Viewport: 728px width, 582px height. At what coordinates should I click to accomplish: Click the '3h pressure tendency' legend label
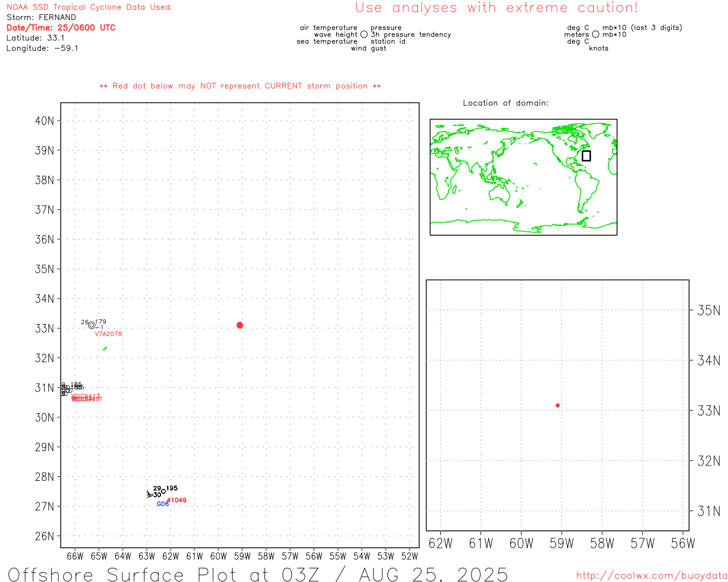tap(411, 35)
